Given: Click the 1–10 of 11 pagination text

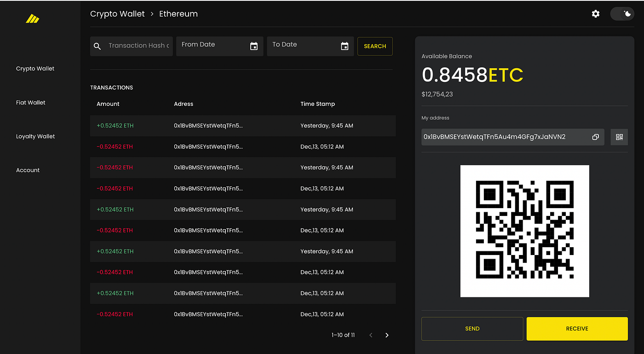Looking at the screenshot, I should pos(343,335).
